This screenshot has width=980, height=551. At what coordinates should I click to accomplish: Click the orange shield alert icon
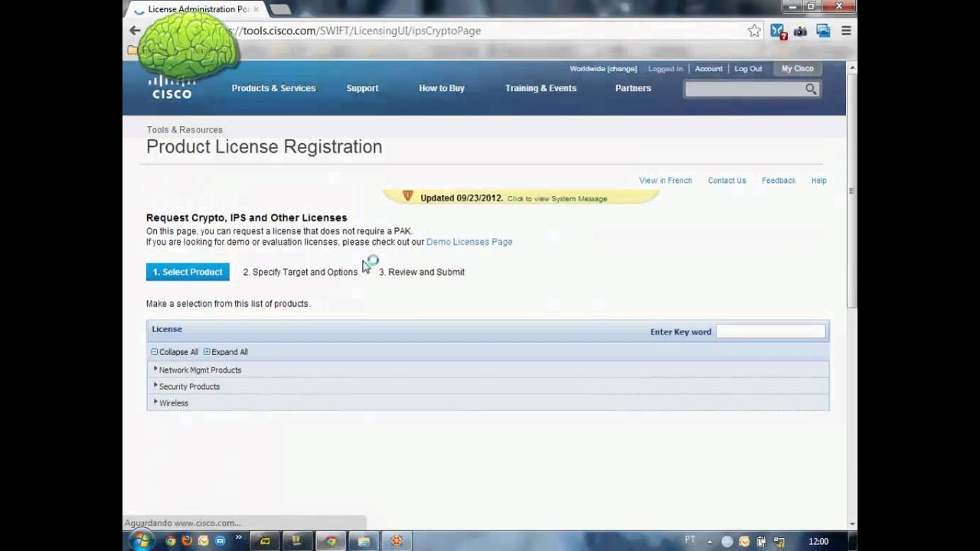[407, 197]
